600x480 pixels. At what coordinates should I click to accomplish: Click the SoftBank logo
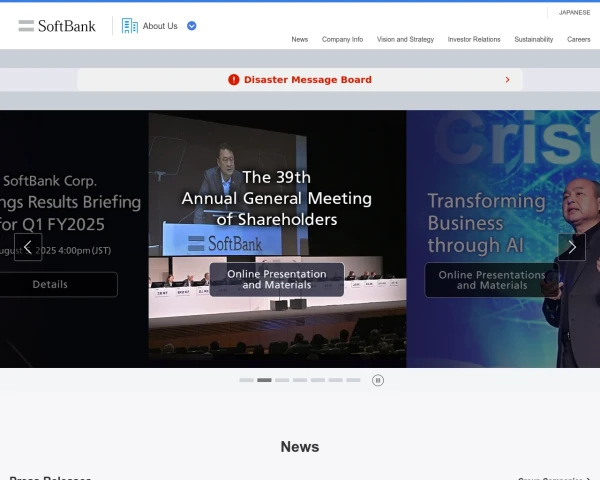coord(57,26)
